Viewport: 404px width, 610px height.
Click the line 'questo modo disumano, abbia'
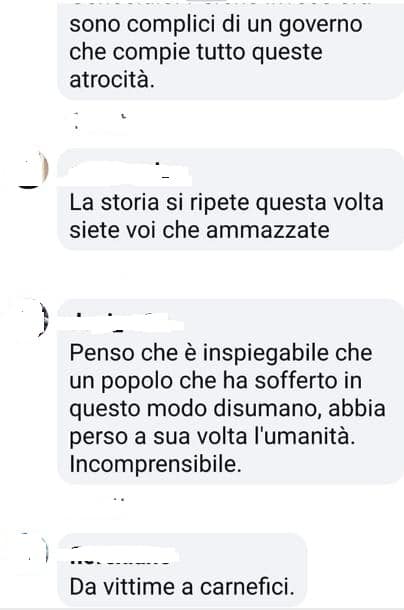pos(227,409)
